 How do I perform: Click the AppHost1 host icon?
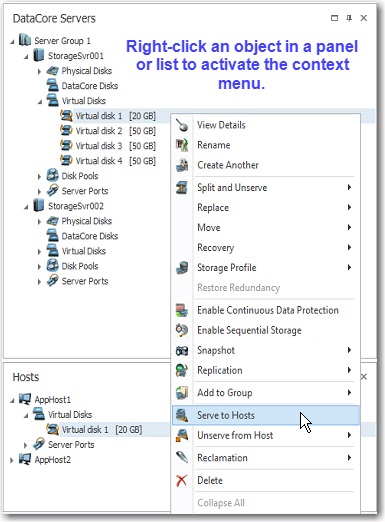25,399
